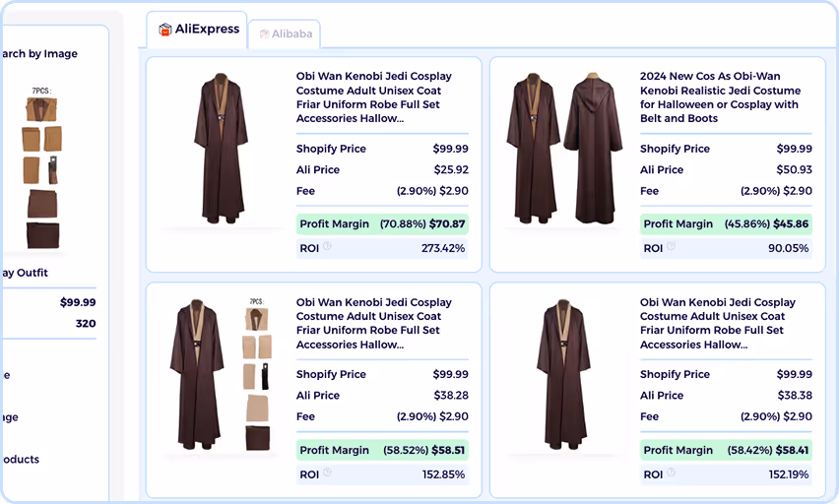Open ROI info icon for 273.42% product

[327, 246]
